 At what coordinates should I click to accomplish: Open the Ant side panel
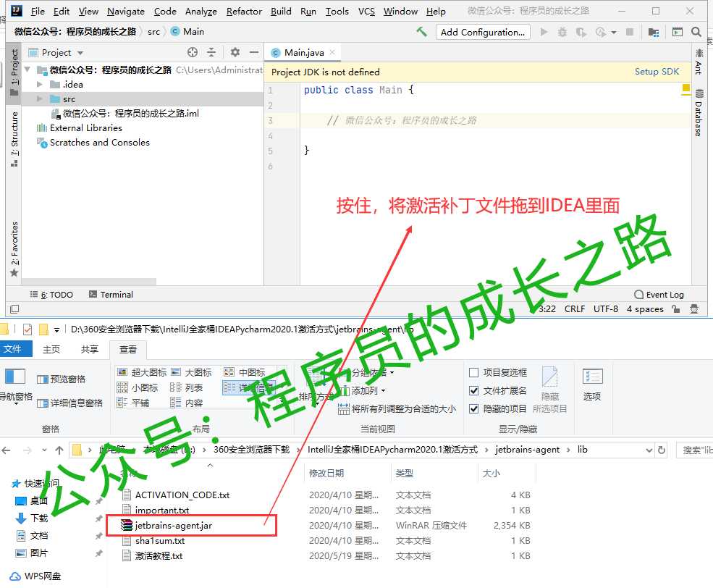[x=699, y=62]
